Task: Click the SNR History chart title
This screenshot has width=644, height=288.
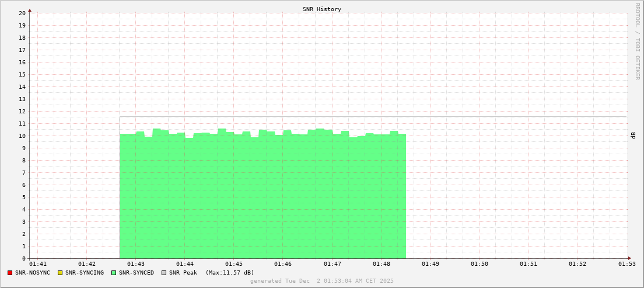Action: pyautogui.click(x=322, y=9)
